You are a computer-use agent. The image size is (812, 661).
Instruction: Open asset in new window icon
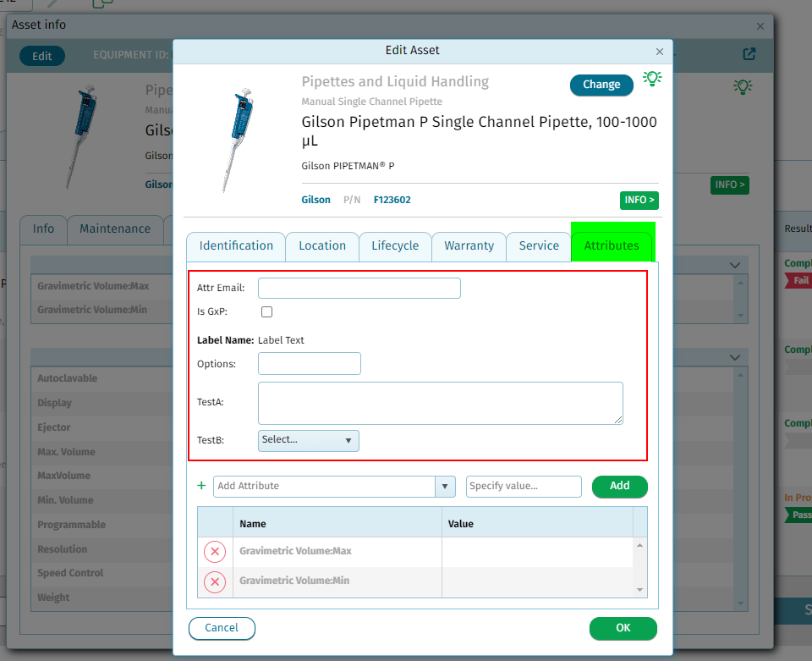(749, 54)
